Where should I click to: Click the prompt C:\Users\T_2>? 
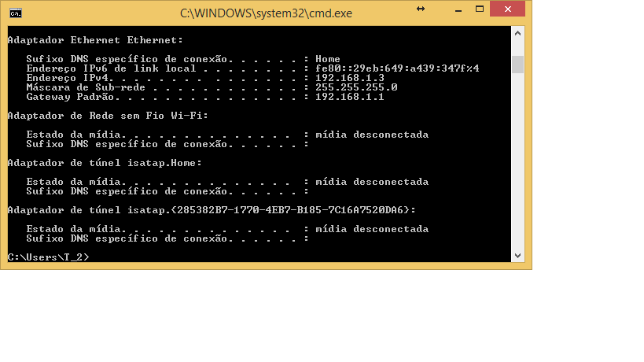click(x=48, y=257)
